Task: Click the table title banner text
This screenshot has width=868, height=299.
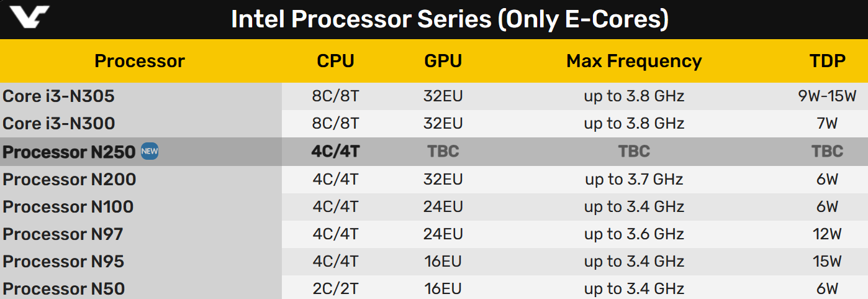Action: (450, 20)
